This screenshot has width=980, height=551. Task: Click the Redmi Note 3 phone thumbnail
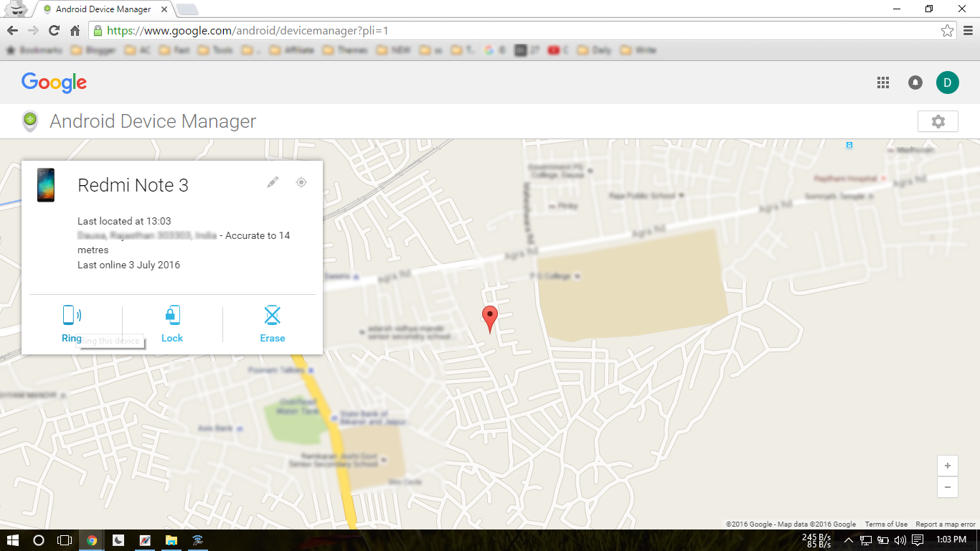(x=46, y=185)
